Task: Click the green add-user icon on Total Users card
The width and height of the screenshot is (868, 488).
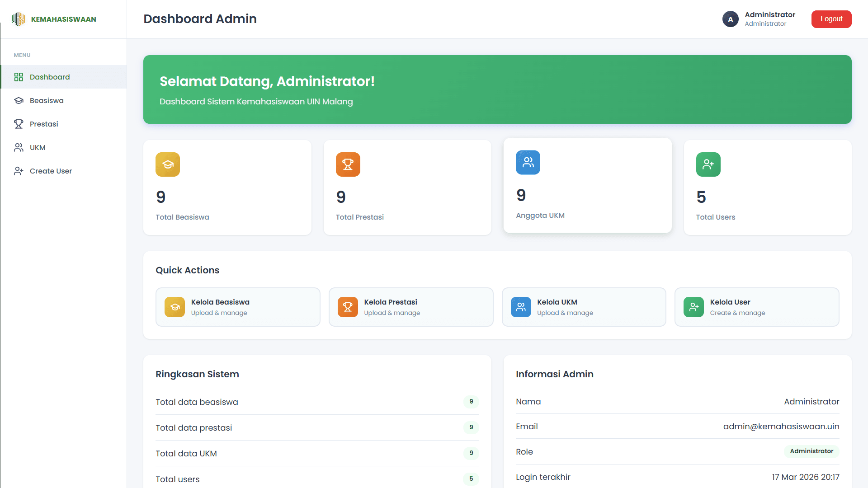Action: [x=708, y=164]
